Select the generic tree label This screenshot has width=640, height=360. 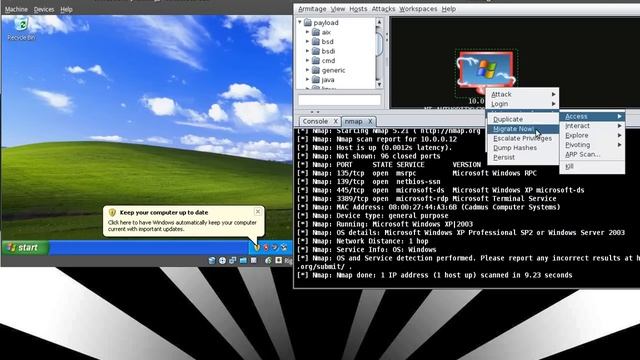(333, 70)
